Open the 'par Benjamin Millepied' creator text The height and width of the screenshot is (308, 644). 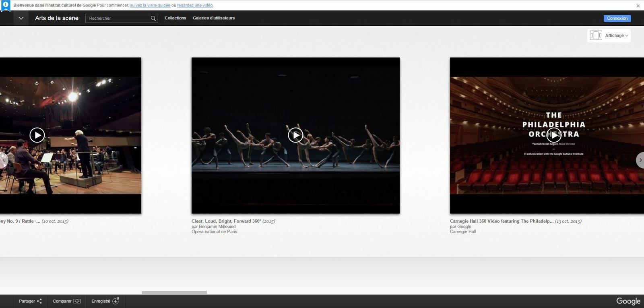[213, 227]
